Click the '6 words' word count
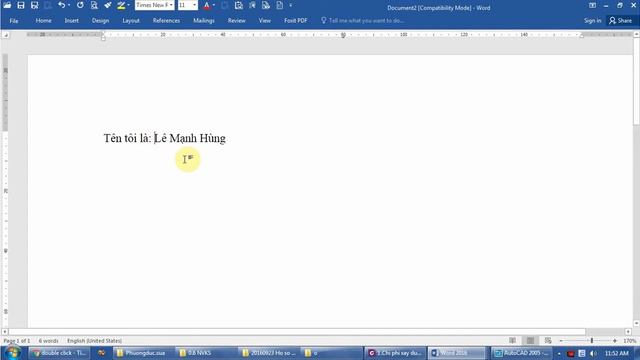Screen dimensions: 640x360 click(x=49, y=340)
